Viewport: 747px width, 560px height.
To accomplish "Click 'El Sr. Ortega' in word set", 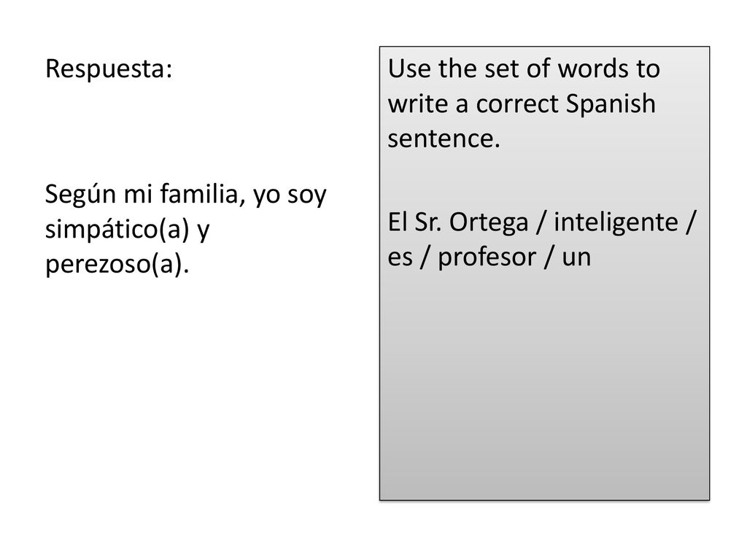I will 458,223.
